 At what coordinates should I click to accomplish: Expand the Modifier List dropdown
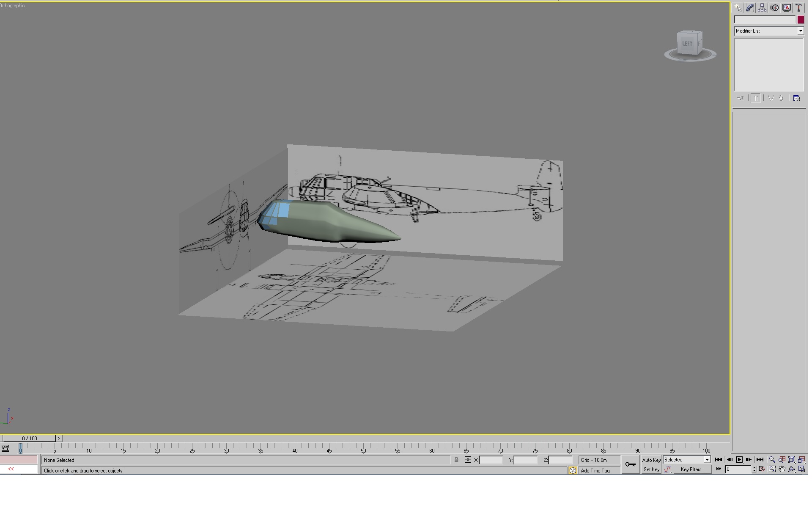[x=800, y=31]
